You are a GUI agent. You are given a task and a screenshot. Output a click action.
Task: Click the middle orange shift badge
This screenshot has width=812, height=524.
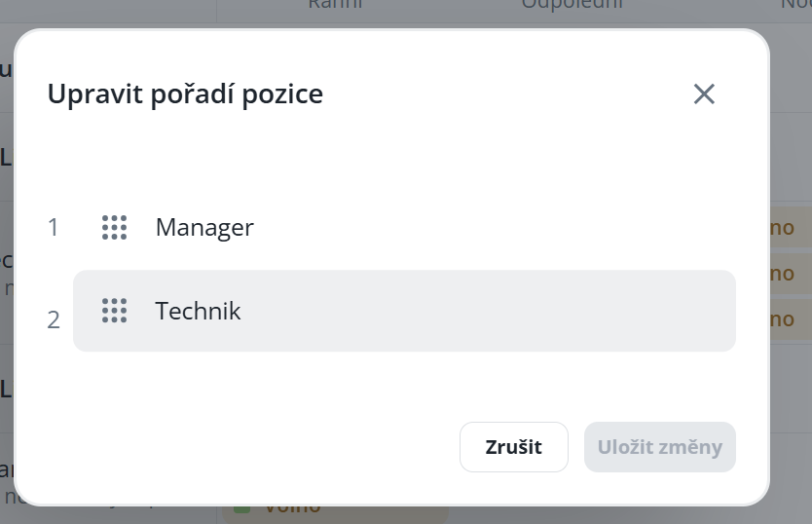pos(790,274)
